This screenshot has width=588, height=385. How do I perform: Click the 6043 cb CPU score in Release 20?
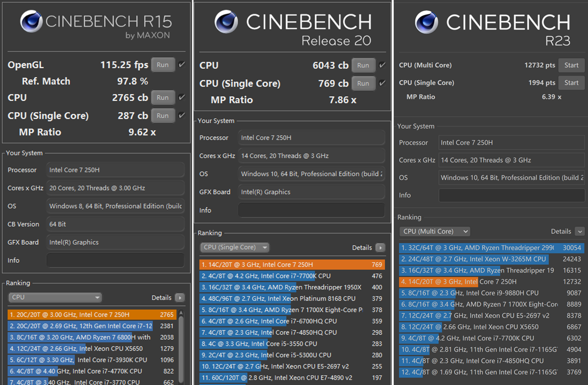point(331,65)
